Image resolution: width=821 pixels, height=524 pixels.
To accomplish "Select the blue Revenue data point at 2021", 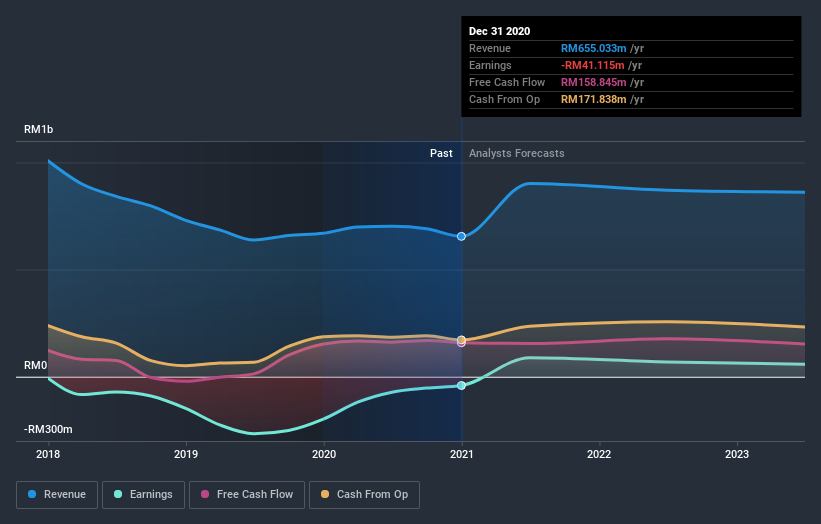I will point(461,237).
